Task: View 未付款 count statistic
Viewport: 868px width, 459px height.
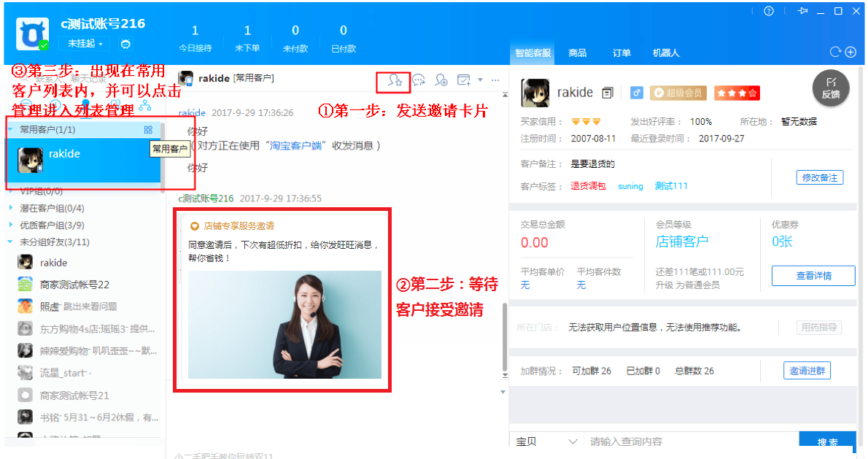Action: click(295, 38)
